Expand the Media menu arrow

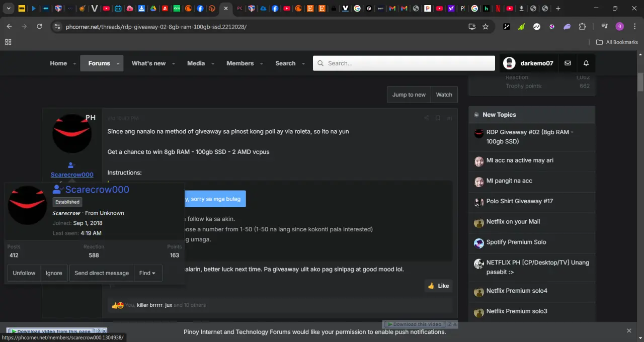pos(213,64)
